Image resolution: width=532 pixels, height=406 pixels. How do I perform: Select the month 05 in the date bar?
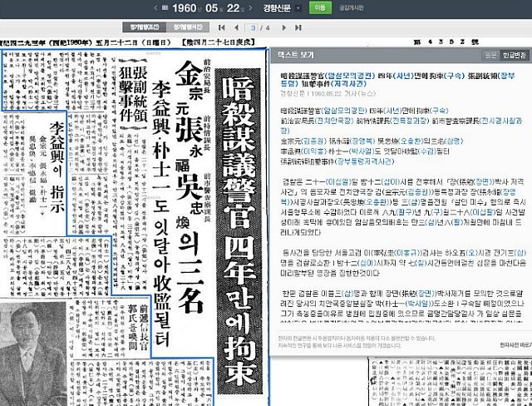point(211,7)
